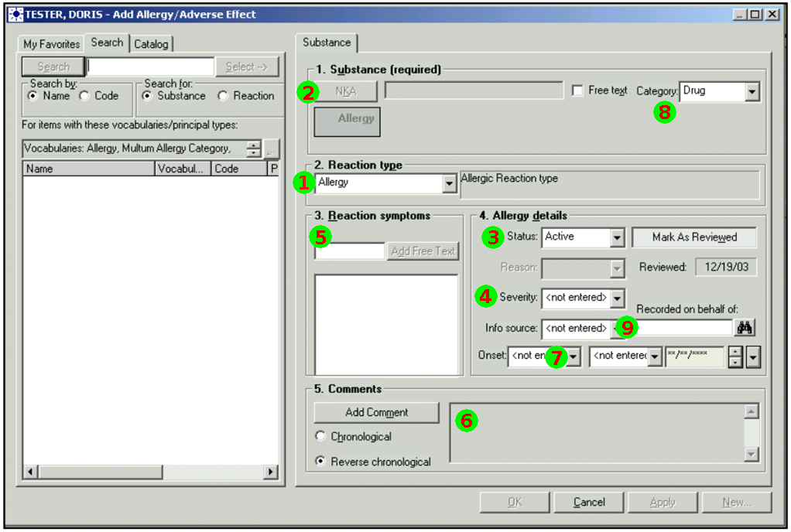The width and height of the screenshot is (791, 532).
Task: Open the onset date calendar dropdown arrow
Action: 753,356
